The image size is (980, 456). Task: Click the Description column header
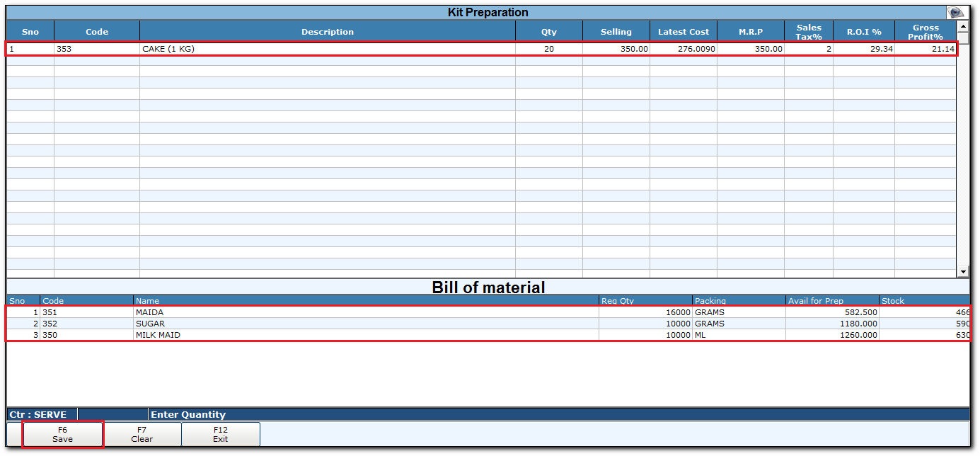[328, 31]
